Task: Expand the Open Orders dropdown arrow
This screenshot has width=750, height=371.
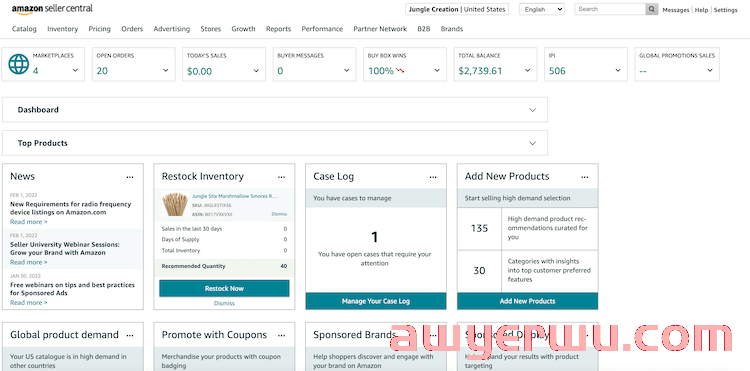Action: click(165, 71)
